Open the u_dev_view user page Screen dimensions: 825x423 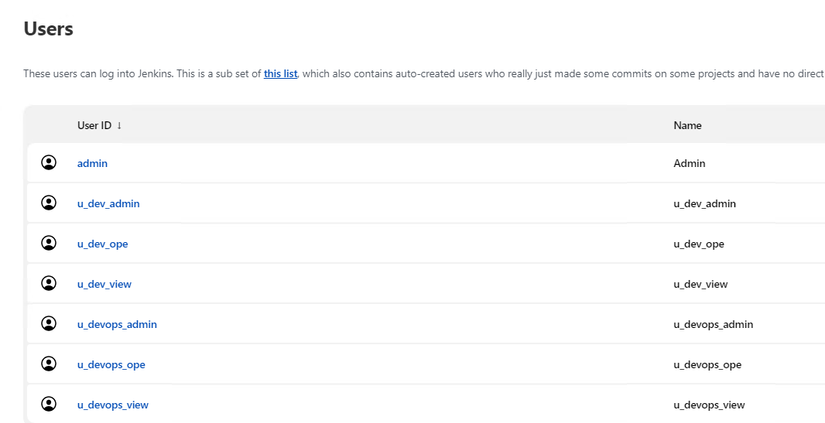point(104,284)
